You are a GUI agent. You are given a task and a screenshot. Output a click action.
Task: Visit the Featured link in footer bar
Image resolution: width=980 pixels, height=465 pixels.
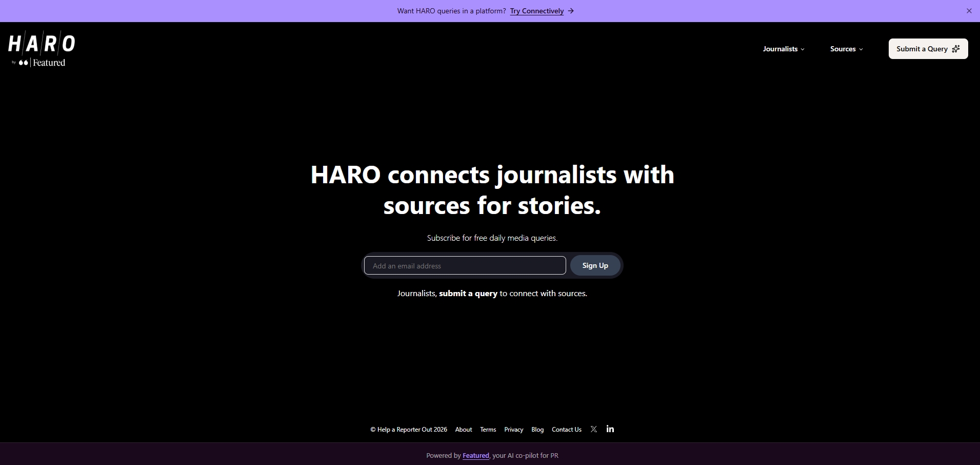pos(476,456)
